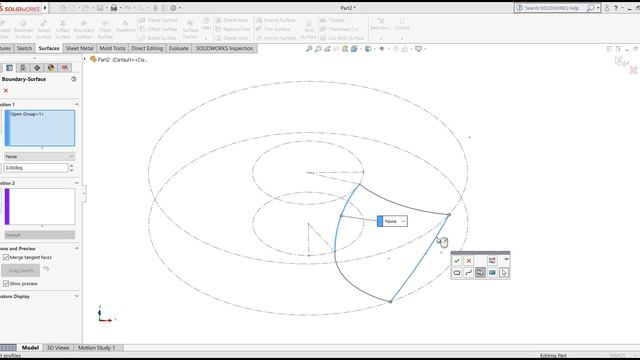Viewport: 640px width, 360px height.
Task: Open Boundary-Surface help question mark icon
Action: (x=73, y=79)
